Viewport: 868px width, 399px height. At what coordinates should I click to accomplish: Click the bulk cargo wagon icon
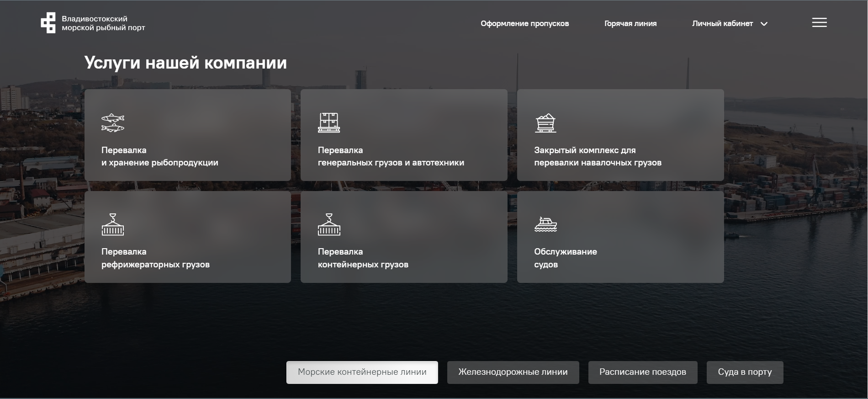pos(545,123)
